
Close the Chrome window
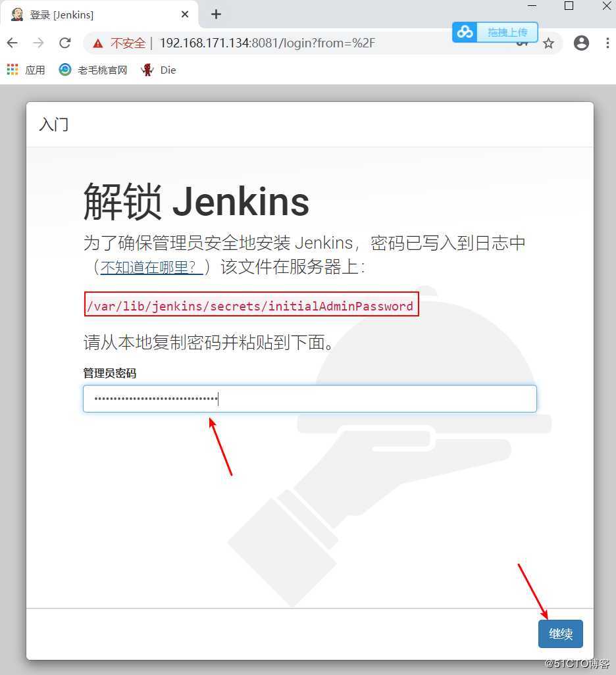(607, 6)
